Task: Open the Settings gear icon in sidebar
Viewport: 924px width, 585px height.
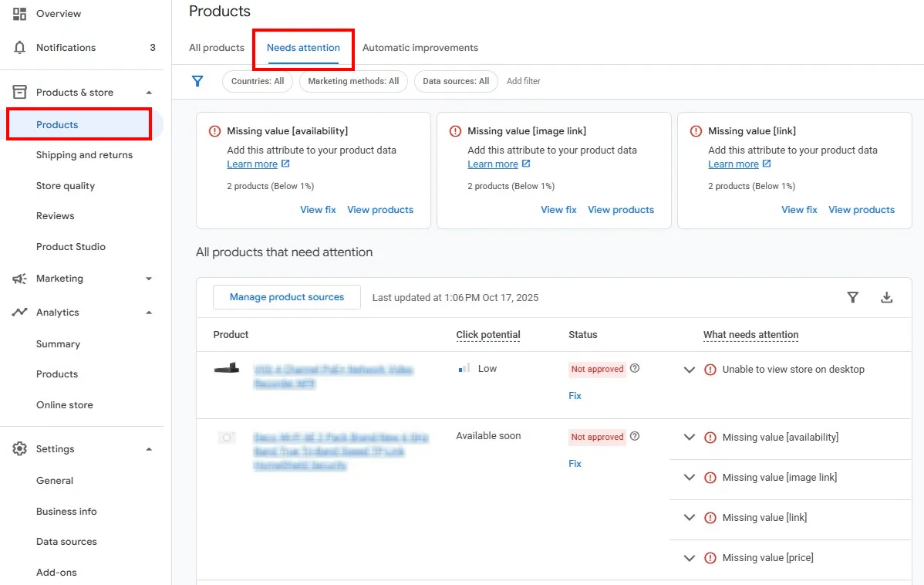Action: point(19,448)
